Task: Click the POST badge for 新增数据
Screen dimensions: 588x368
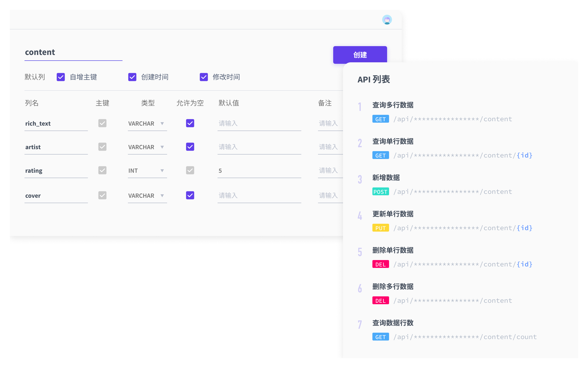Action: point(380,192)
